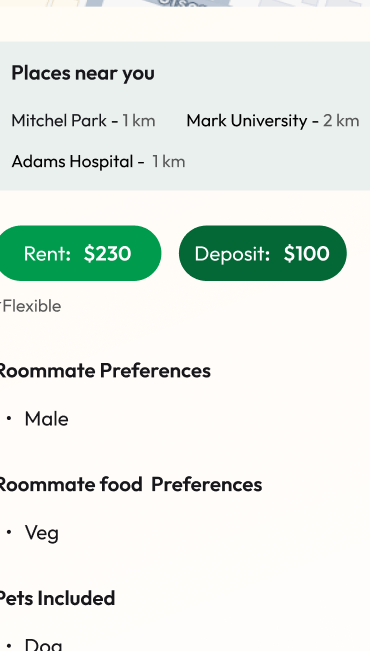This screenshot has height=651, width=370.
Task: Click the 1 km distance beside Adams Hospital
Action: (169, 162)
